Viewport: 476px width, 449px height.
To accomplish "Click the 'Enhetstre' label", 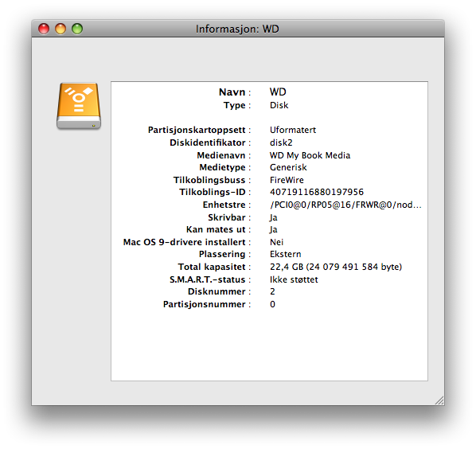I will 224,205.
